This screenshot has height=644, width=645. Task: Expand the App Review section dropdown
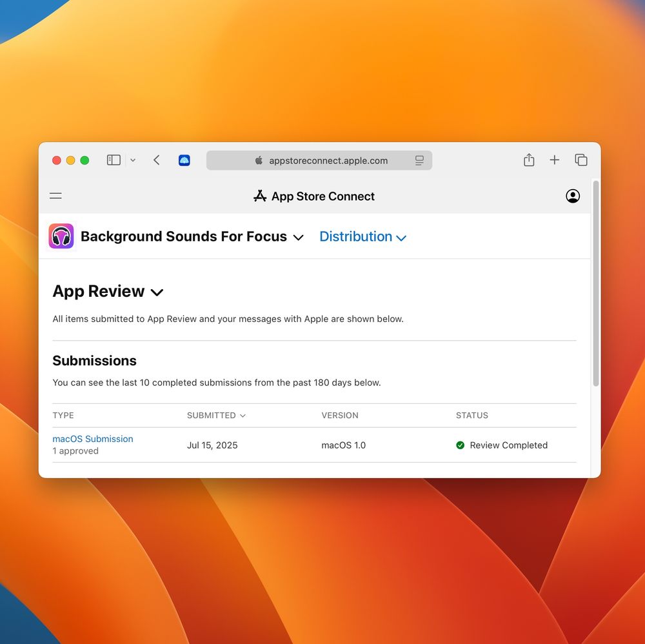[157, 292]
